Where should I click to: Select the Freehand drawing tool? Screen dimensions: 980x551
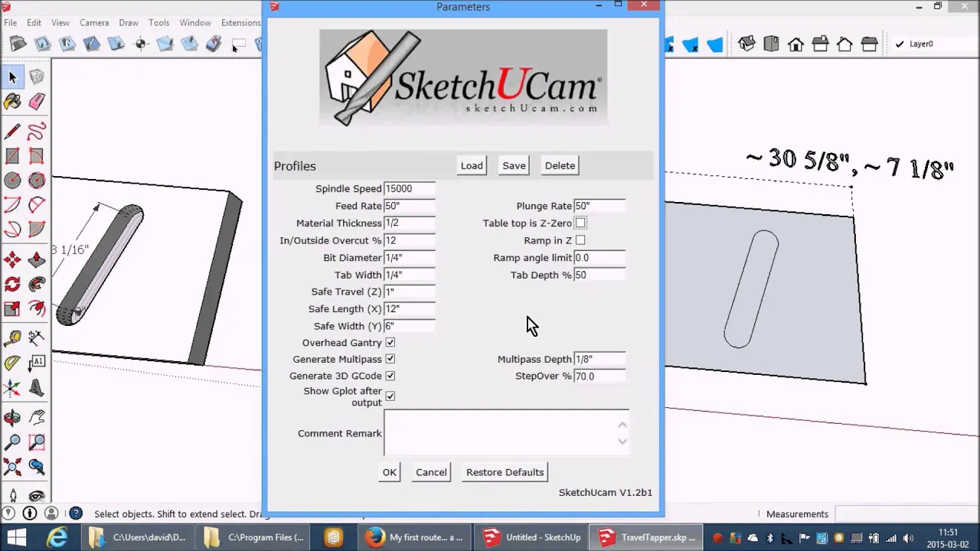[x=37, y=131]
